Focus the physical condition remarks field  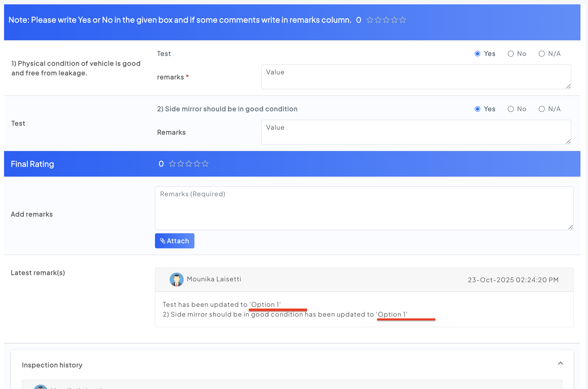416,77
